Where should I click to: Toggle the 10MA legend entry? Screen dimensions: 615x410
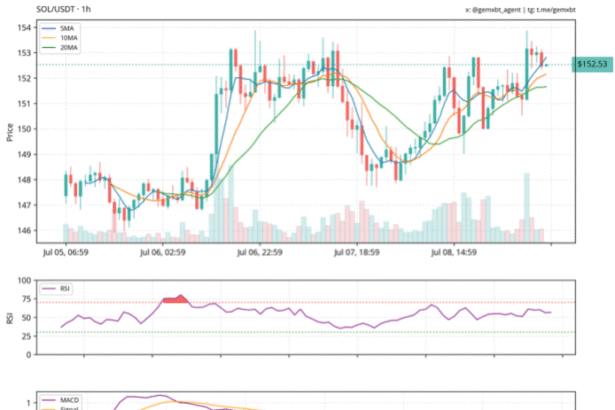click(68, 38)
